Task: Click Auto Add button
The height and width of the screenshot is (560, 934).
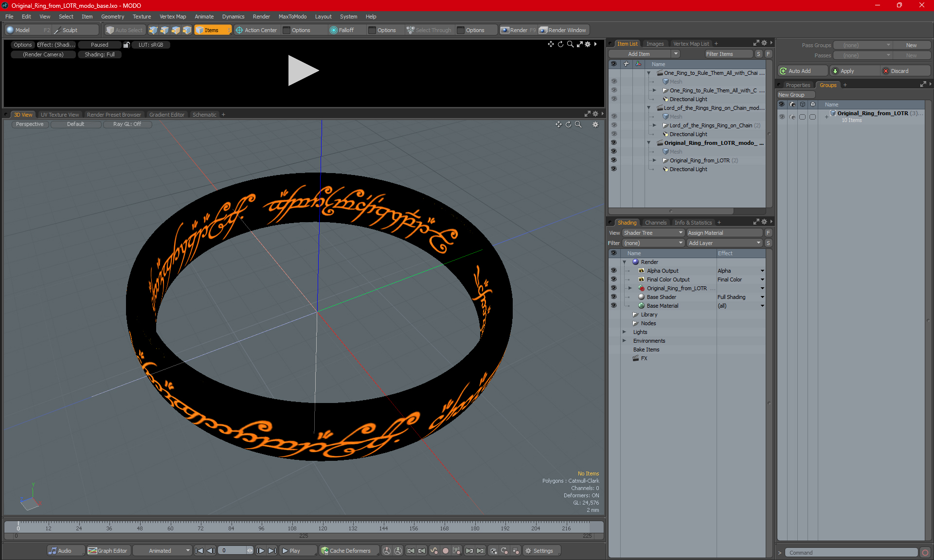Action: [802, 71]
